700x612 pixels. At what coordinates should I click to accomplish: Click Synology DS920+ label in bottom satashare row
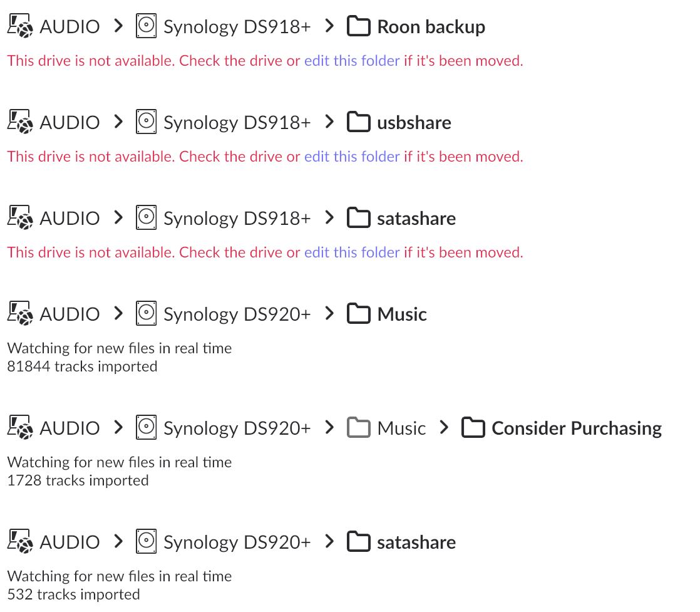(237, 542)
